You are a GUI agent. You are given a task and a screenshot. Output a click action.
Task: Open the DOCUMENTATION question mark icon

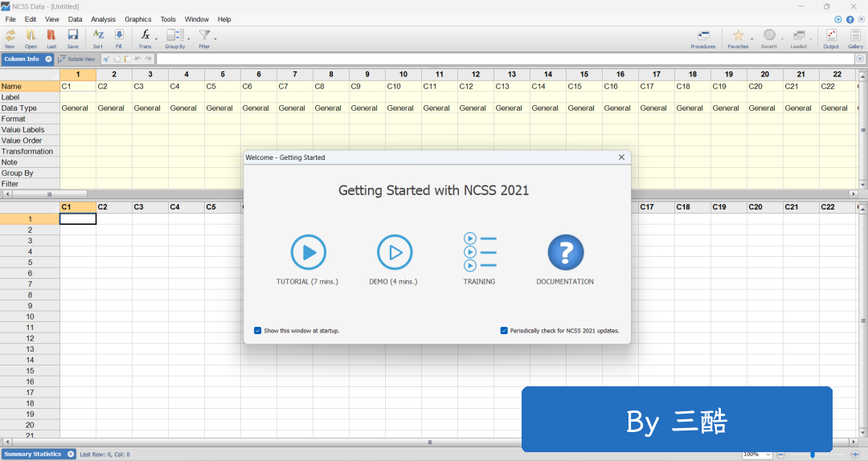coord(566,252)
